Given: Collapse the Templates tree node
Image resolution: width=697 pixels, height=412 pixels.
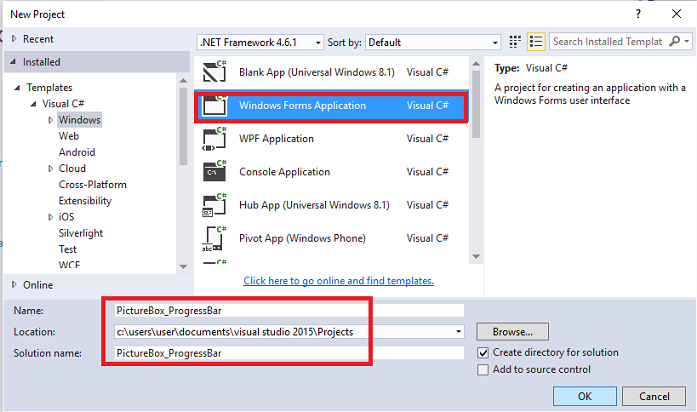Looking at the screenshot, I should click(17, 88).
